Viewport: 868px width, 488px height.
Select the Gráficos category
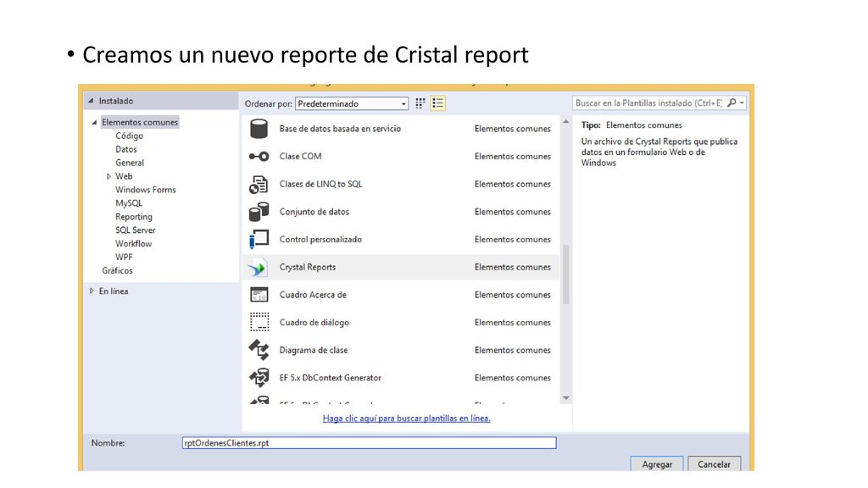pyautogui.click(x=117, y=270)
